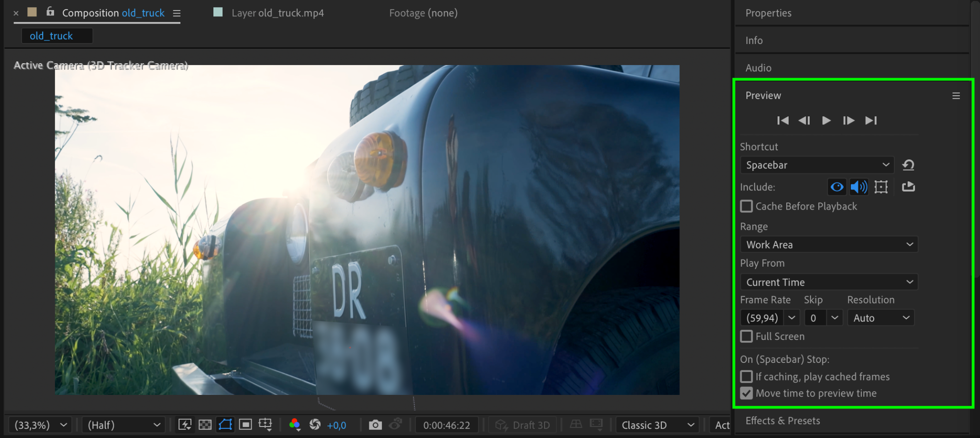Viewport: 980px width, 438px height.
Task: Toggle the Region of Interest icon
Action: coord(245,425)
